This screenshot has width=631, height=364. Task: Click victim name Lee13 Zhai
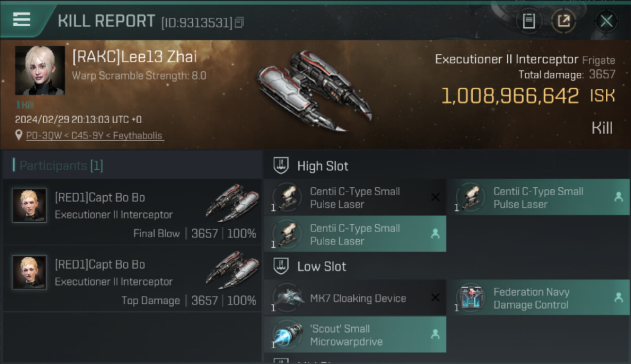click(134, 57)
